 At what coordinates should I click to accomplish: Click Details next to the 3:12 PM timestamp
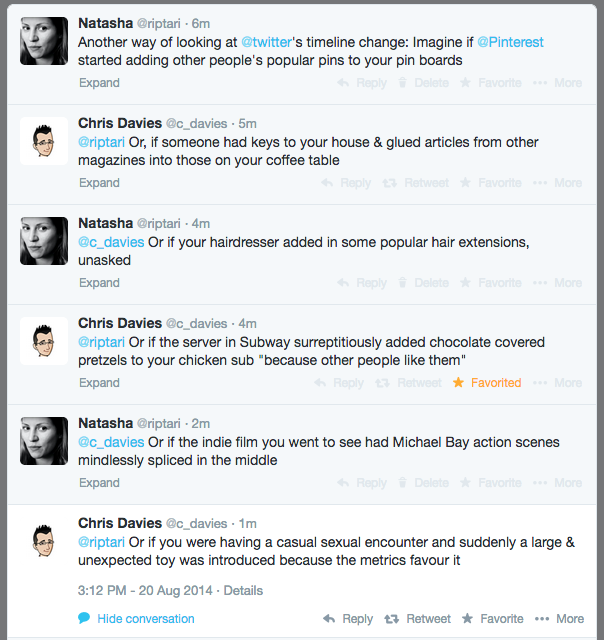pyautogui.click(x=243, y=591)
